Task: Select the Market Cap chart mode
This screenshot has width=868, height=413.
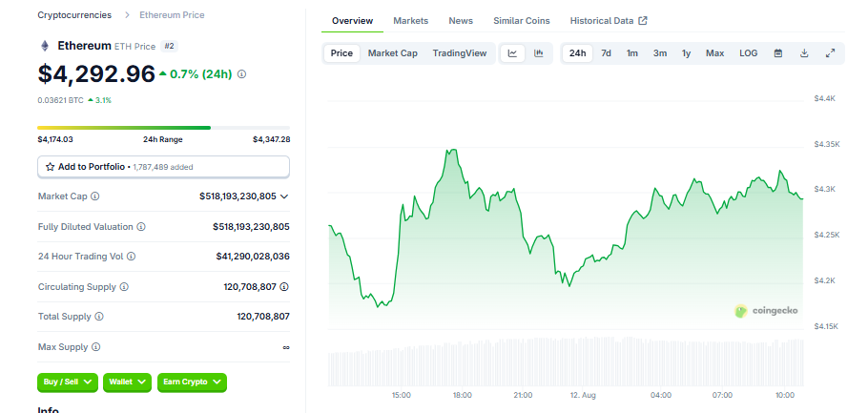Action: (x=393, y=53)
